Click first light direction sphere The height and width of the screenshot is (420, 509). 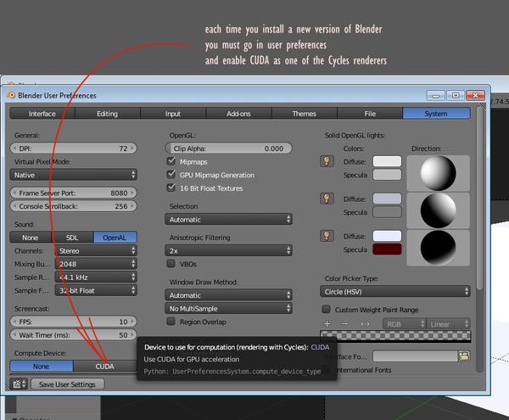click(x=439, y=173)
